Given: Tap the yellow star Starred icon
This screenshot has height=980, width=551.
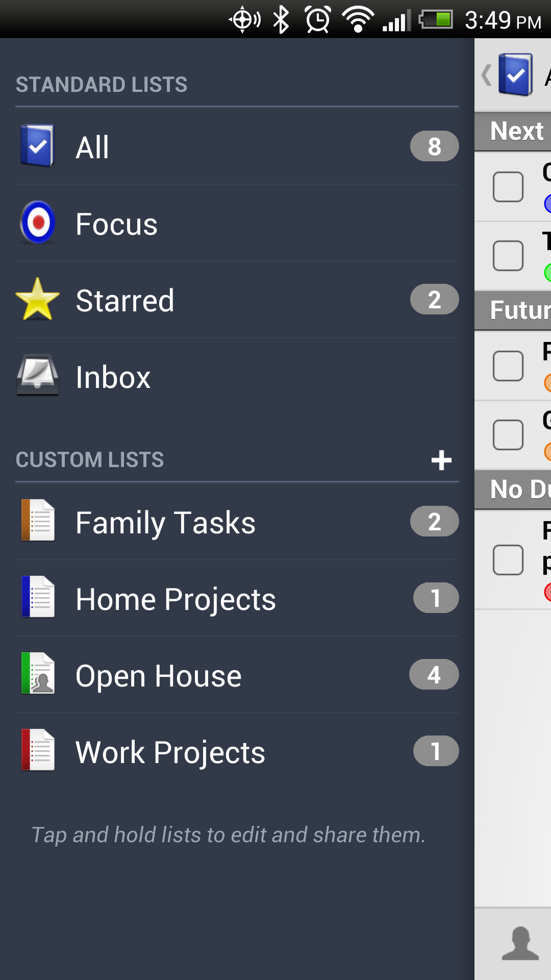Looking at the screenshot, I should click(37, 300).
